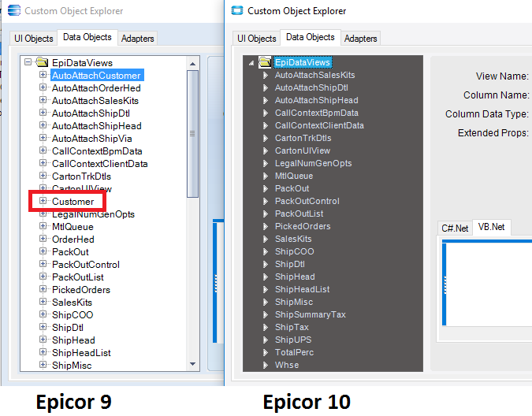Select PackOut in Epicor 10 tree

tap(292, 188)
